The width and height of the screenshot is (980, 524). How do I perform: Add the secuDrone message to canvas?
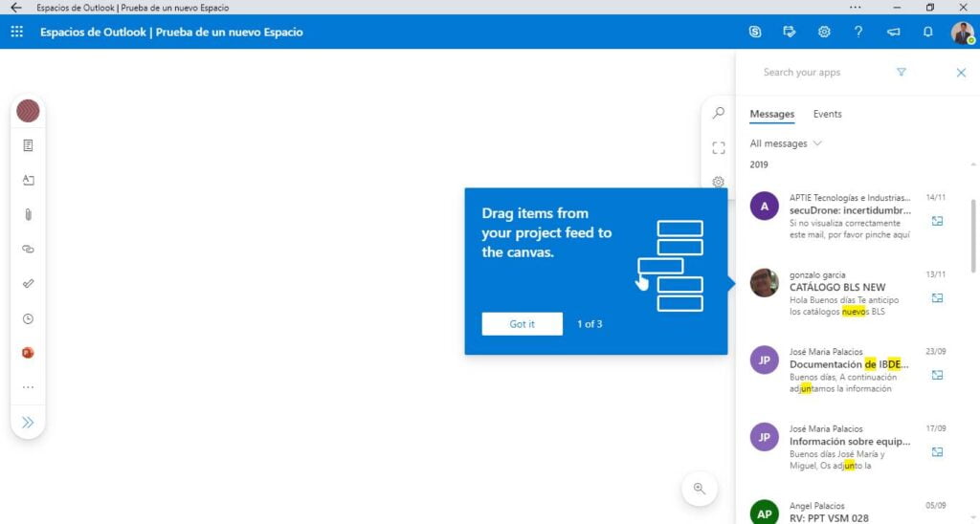point(938,221)
